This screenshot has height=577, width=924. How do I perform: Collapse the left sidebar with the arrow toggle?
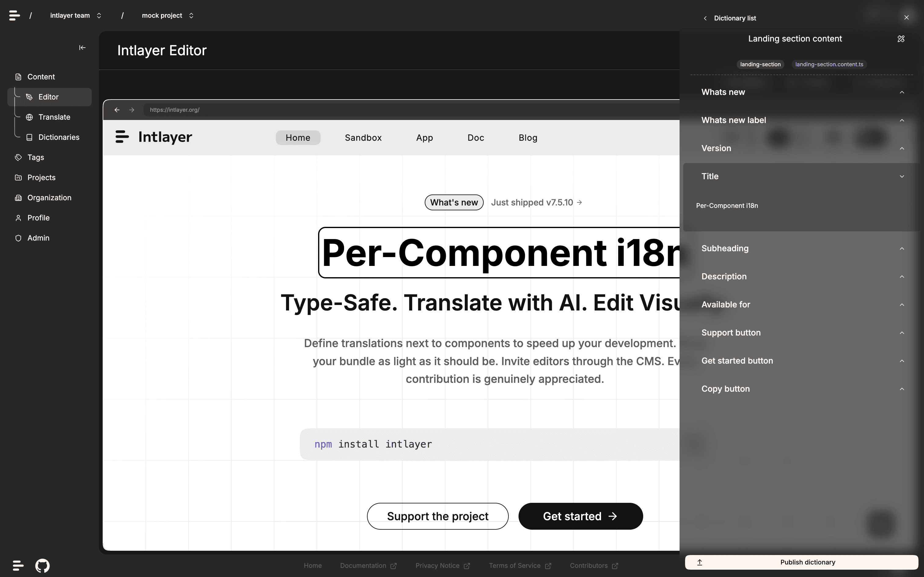pyautogui.click(x=82, y=47)
